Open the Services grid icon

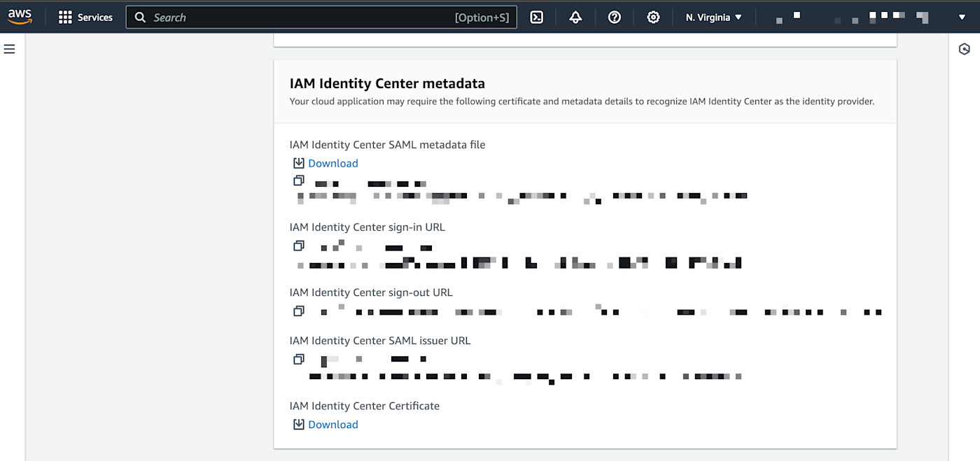point(65,17)
